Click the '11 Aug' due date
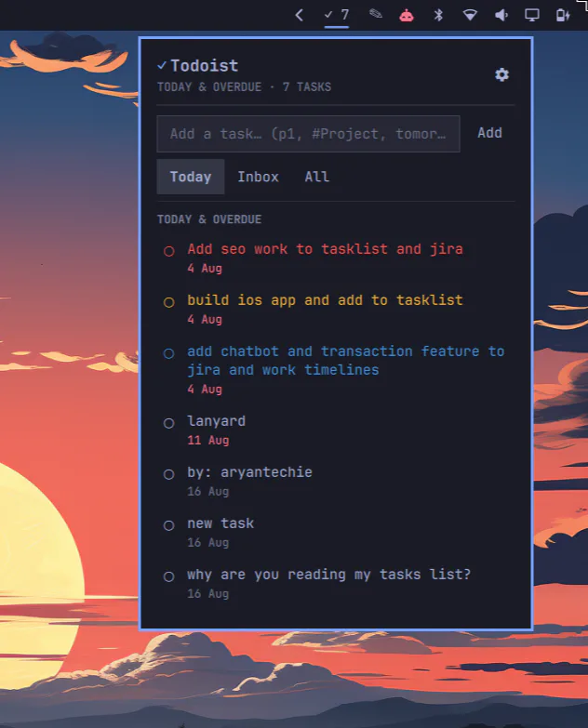 (x=208, y=440)
